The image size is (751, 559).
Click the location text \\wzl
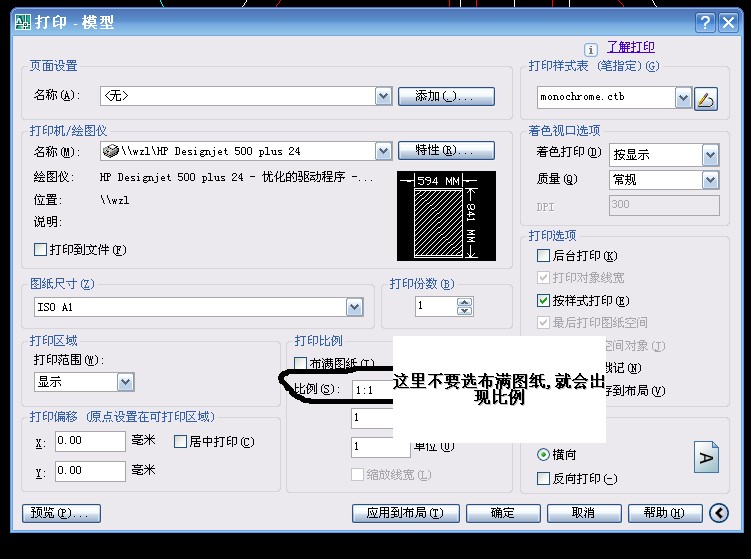tap(114, 200)
